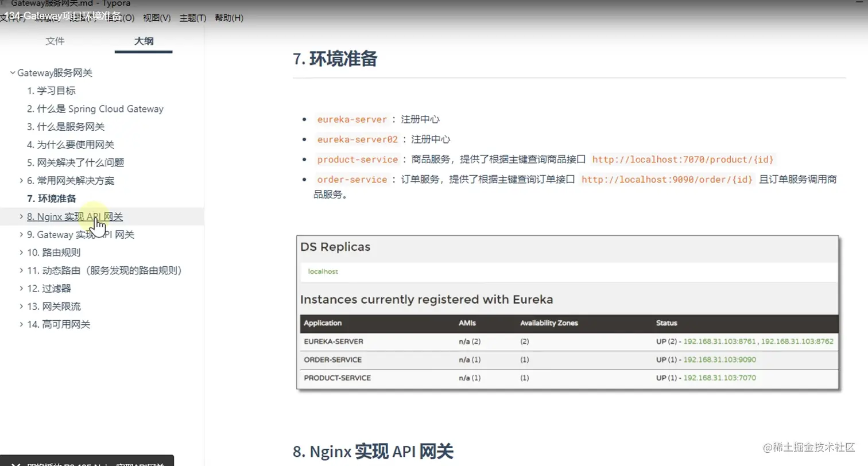
Task: Expand chevron beside 13. 网关限流
Action: pos(22,306)
